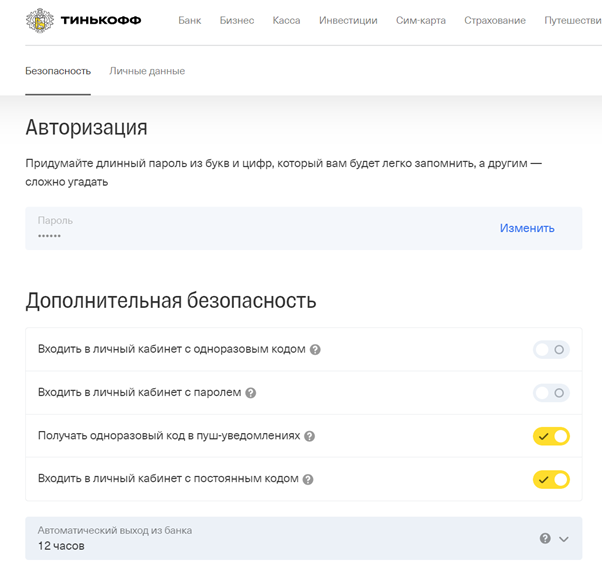Turn off login with permanent code

pos(551,479)
